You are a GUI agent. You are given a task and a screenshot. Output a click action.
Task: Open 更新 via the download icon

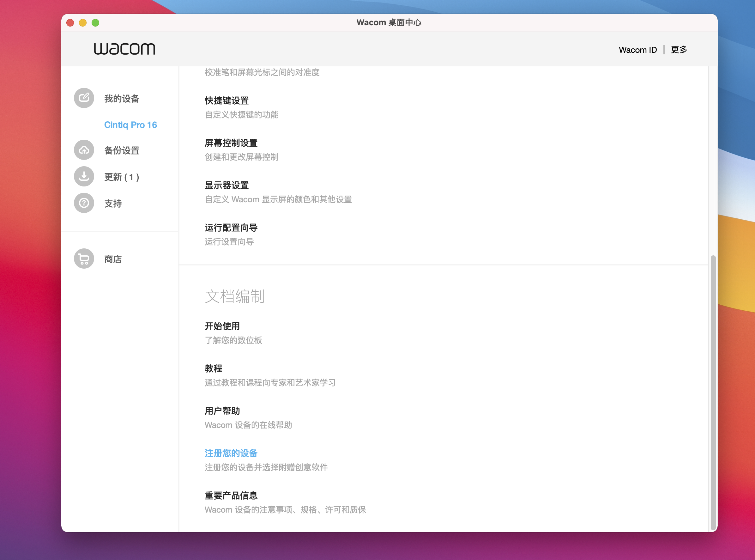[84, 176]
